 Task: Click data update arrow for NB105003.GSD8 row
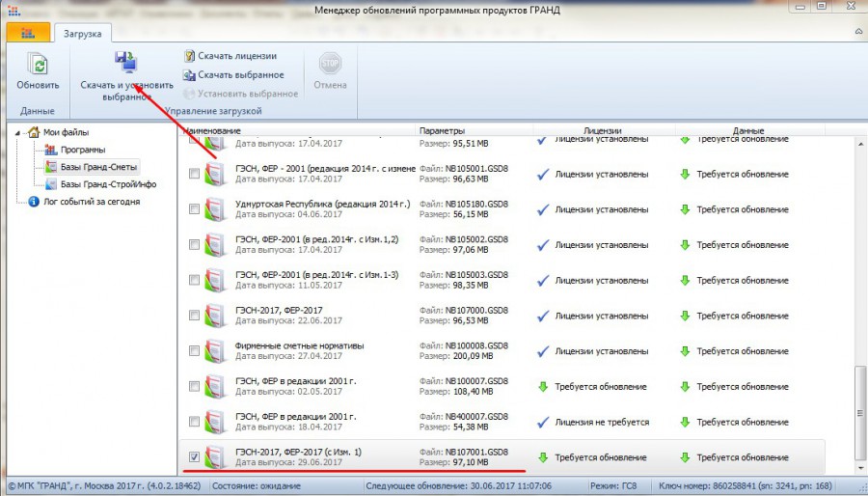pos(685,281)
